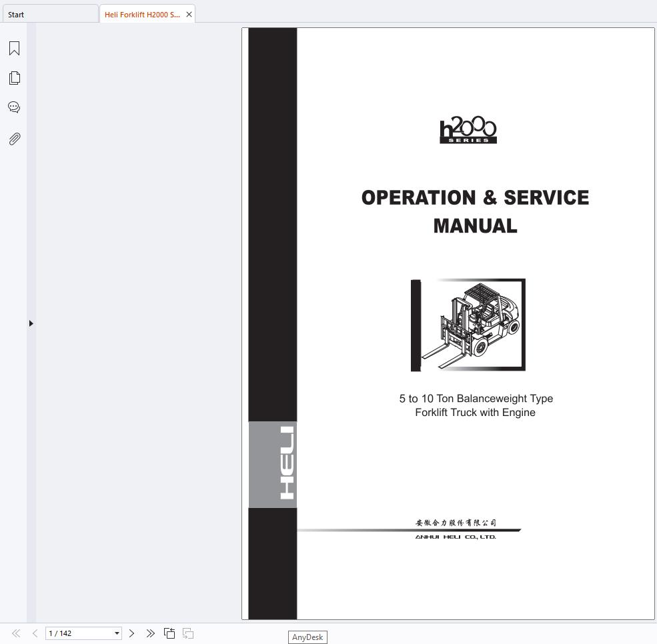Click the previous view icon in status bar
This screenshot has width=657, height=644.
point(169,633)
